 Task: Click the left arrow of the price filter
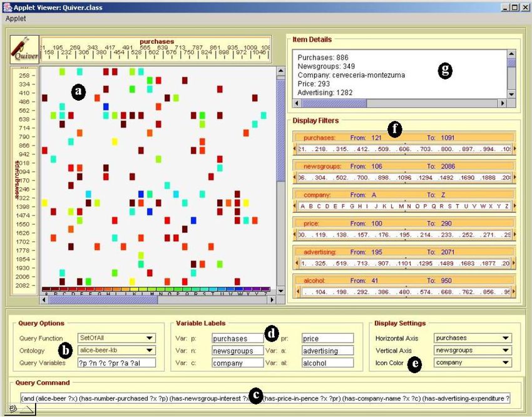coord(295,234)
